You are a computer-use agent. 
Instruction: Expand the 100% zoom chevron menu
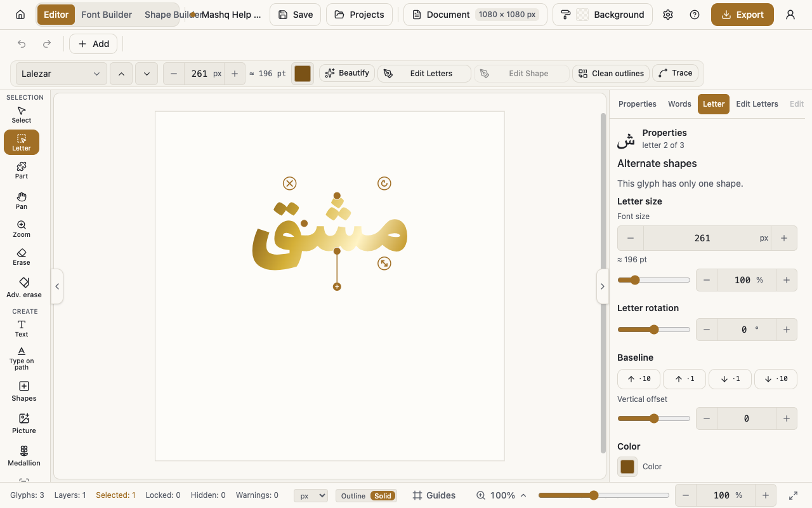(523, 495)
